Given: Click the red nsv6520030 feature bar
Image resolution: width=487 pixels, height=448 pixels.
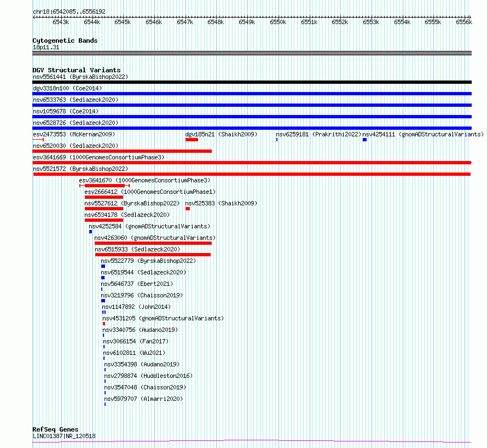Looking at the screenshot, I should pos(122,151).
